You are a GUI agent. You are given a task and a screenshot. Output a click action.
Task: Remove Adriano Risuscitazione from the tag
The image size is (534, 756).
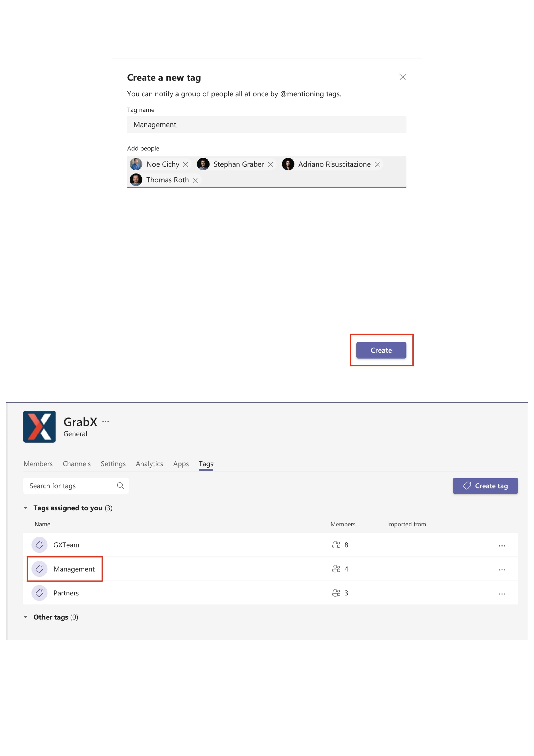click(x=377, y=165)
